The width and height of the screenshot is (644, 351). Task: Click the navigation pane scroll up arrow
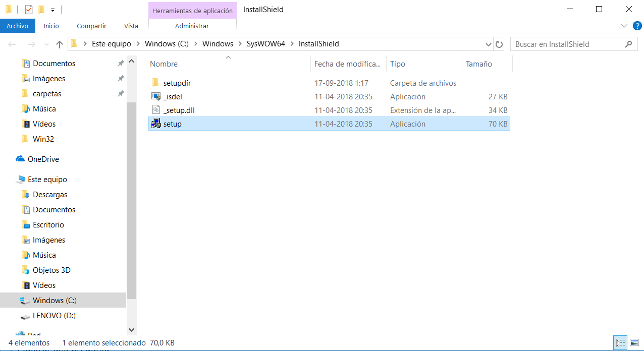[132, 61]
